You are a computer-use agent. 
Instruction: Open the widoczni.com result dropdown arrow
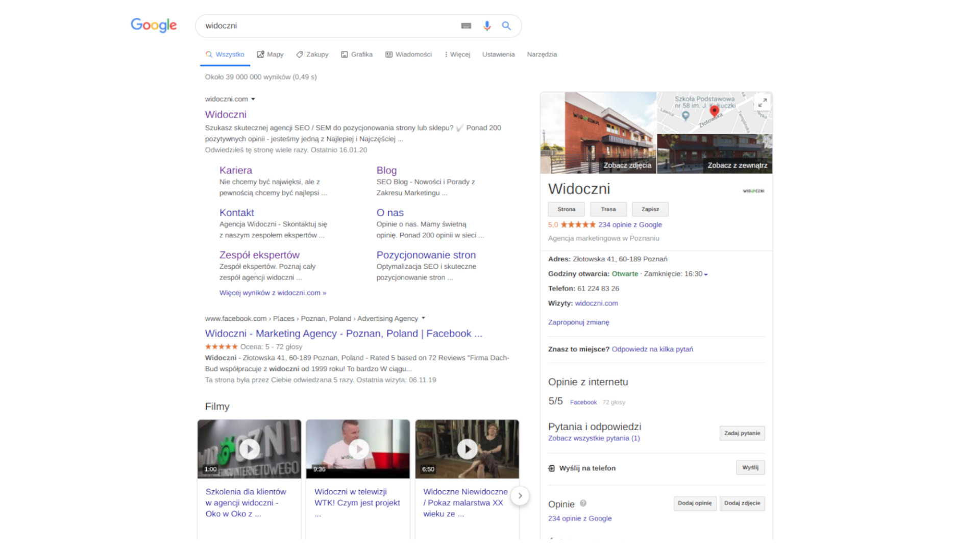(x=253, y=99)
